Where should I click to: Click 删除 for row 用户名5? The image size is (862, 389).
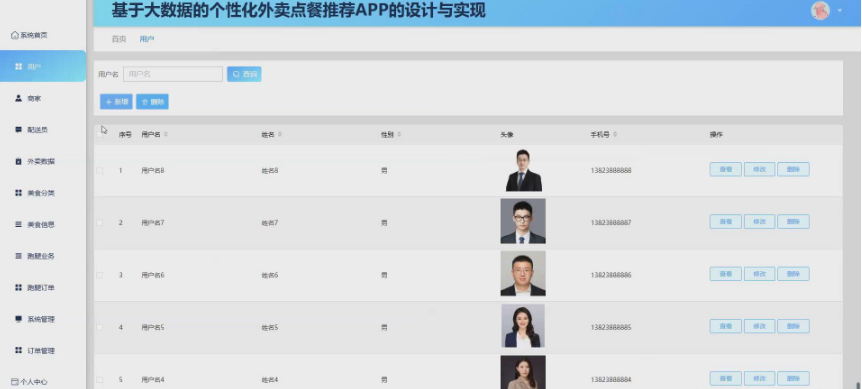793,326
